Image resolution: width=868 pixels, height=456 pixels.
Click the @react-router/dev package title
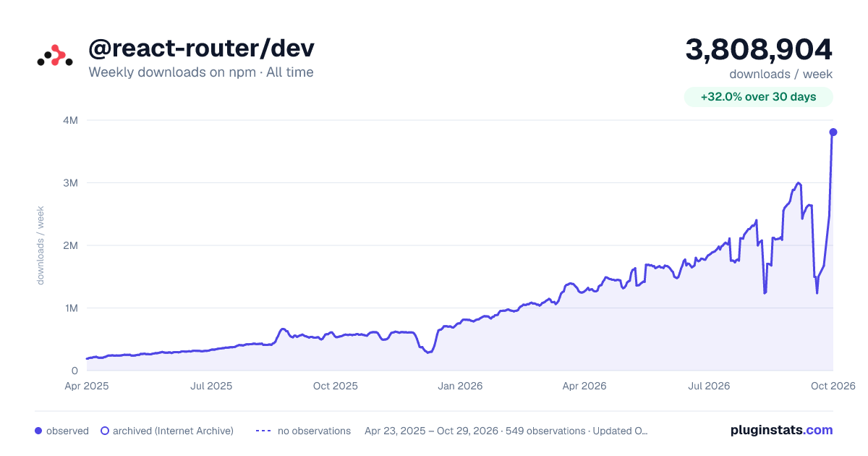(x=201, y=48)
